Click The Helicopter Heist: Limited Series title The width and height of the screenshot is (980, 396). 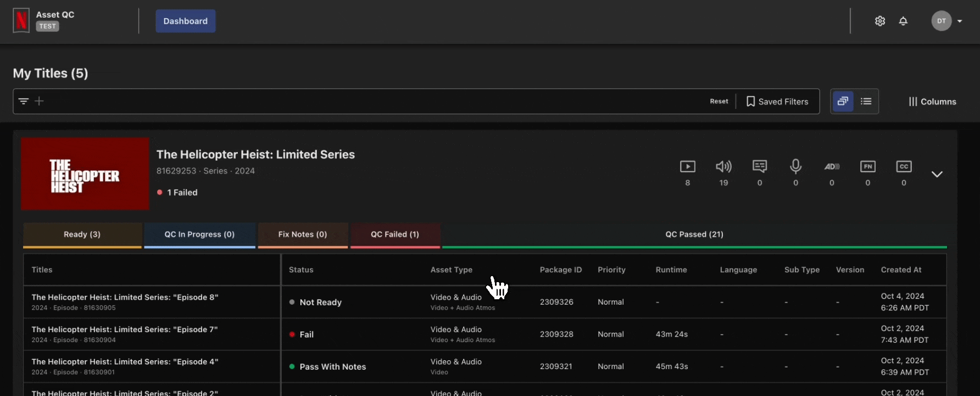click(255, 155)
